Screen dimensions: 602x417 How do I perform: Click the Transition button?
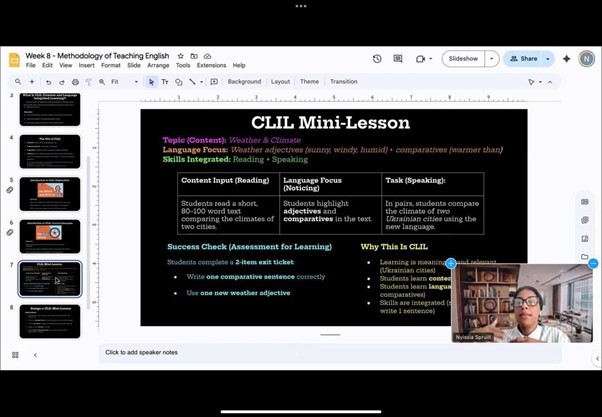(x=343, y=82)
